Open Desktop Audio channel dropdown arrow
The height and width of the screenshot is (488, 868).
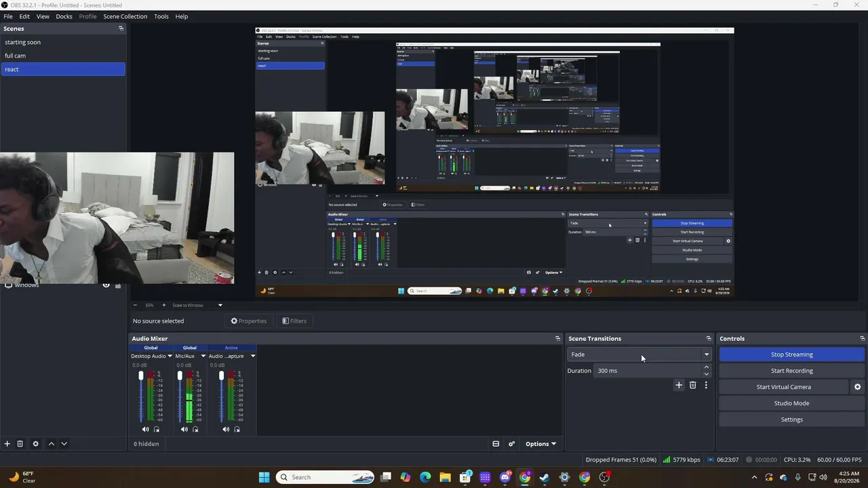[x=170, y=356]
